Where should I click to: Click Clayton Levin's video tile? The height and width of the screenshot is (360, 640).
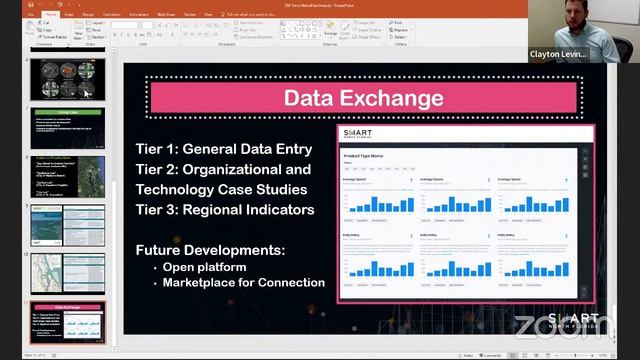pyautogui.click(x=584, y=31)
